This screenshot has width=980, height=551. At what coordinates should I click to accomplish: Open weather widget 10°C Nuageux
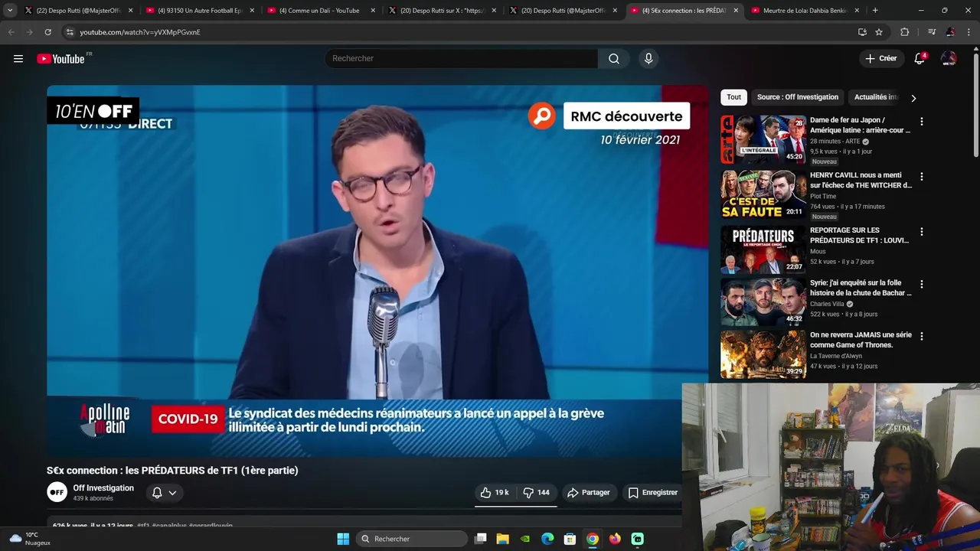click(x=31, y=539)
